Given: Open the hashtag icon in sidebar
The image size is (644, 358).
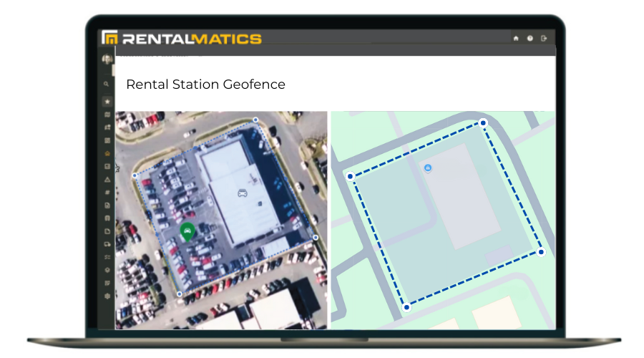Looking at the screenshot, I should [107, 193].
